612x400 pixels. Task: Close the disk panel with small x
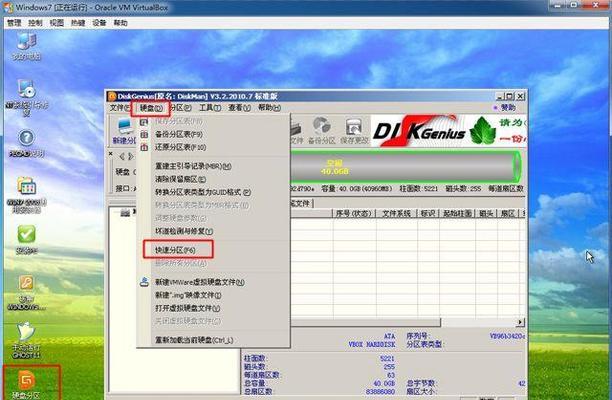tap(111, 154)
